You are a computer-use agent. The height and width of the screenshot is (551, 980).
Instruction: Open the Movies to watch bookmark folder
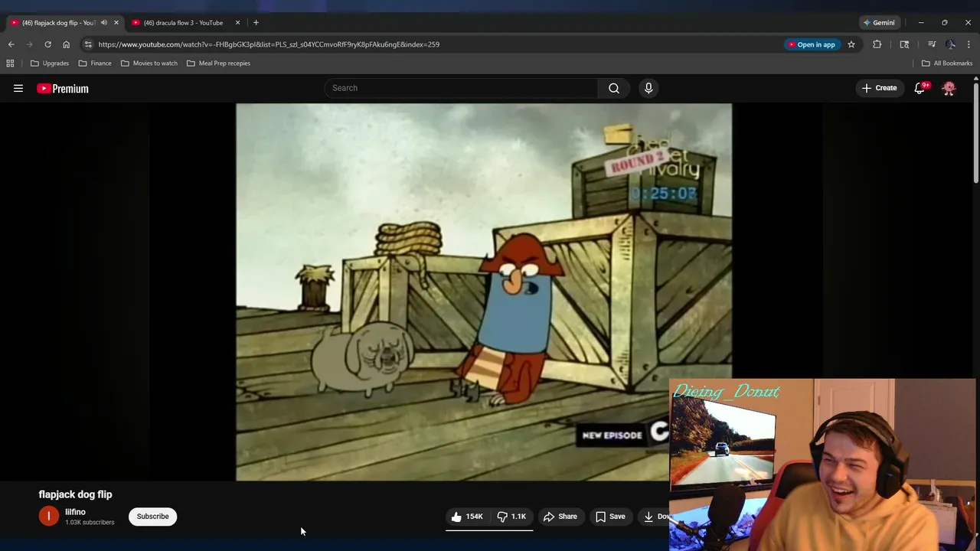(x=149, y=64)
